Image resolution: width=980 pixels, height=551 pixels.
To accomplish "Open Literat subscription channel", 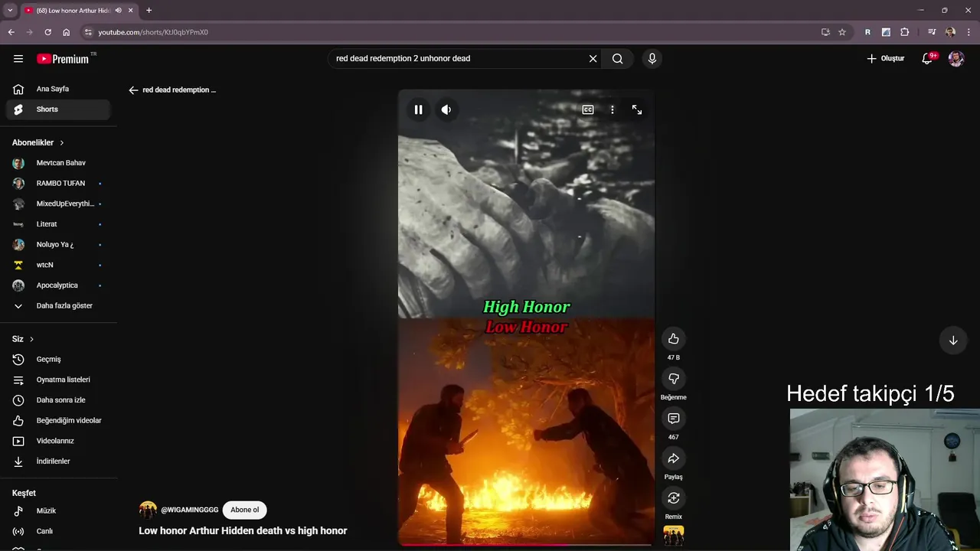I will [58, 224].
